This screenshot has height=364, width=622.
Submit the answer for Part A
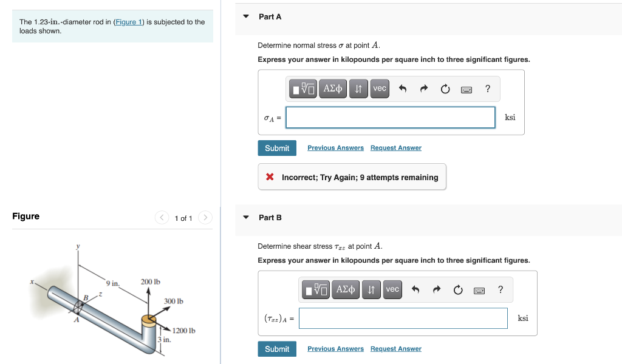pos(277,147)
